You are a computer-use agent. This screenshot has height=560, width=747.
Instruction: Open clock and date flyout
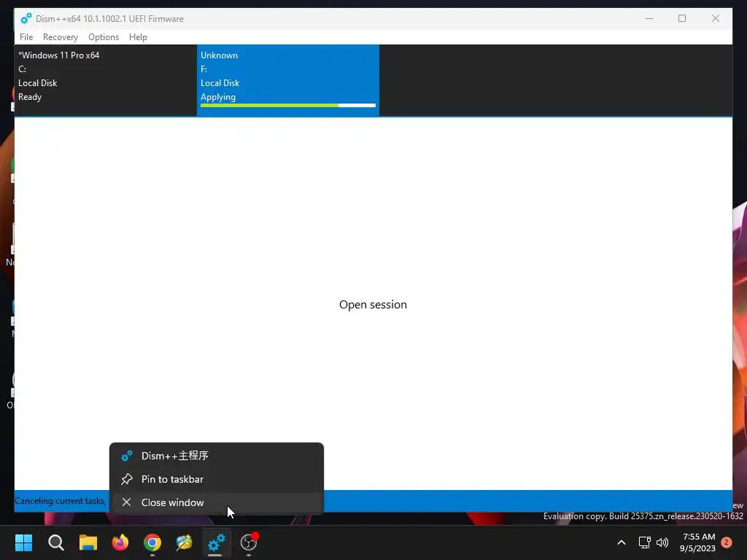pyautogui.click(x=698, y=542)
